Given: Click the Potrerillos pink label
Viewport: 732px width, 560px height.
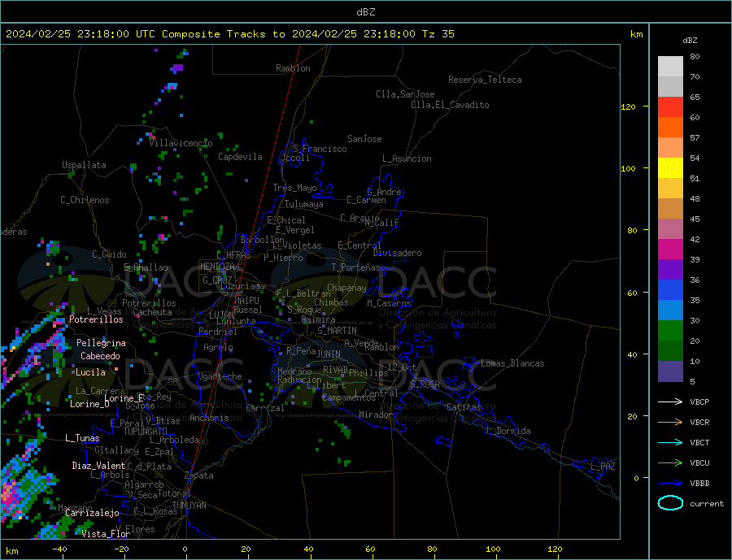Looking at the screenshot, I should 96,319.
